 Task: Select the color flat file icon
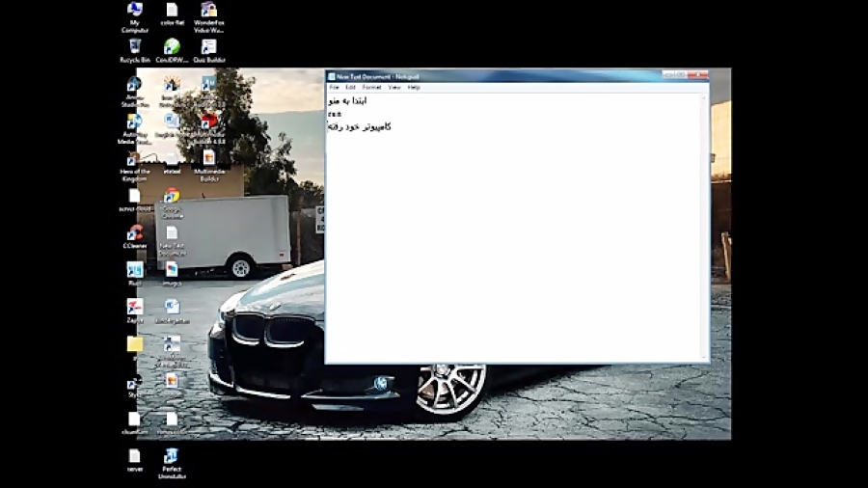(x=173, y=14)
